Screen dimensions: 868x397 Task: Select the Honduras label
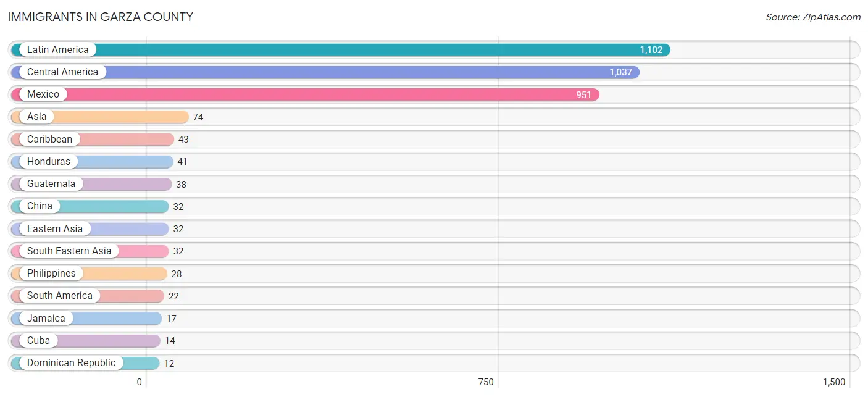tap(49, 161)
